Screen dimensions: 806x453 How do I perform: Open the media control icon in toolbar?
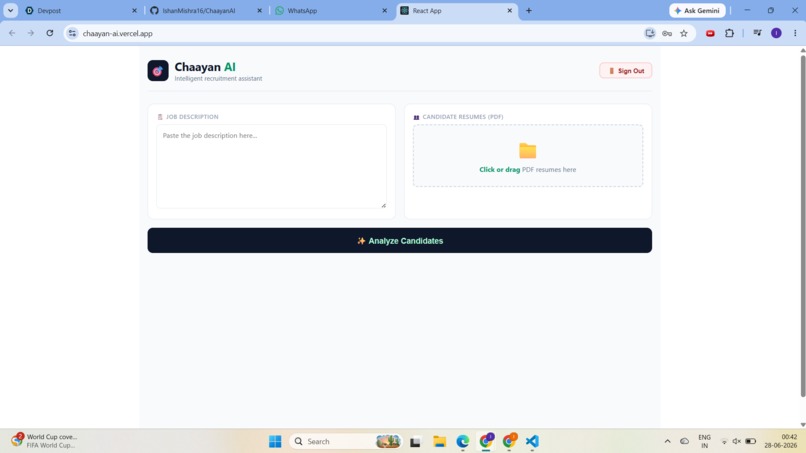pyautogui.click(x=757, y=33)
